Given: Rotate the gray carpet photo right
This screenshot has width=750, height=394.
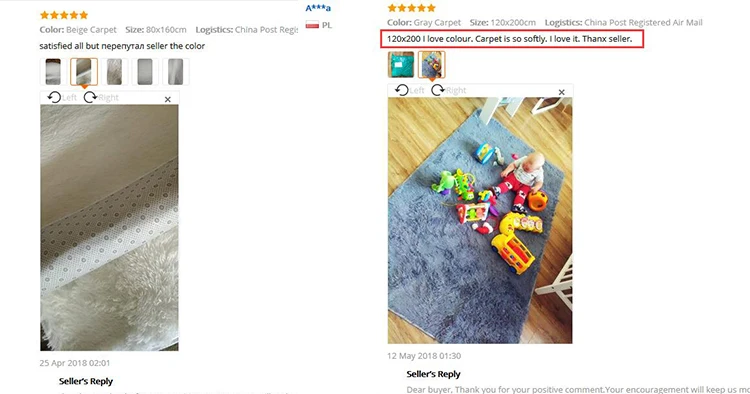Looking at the screenshot, I should click(x=449, y=90).
